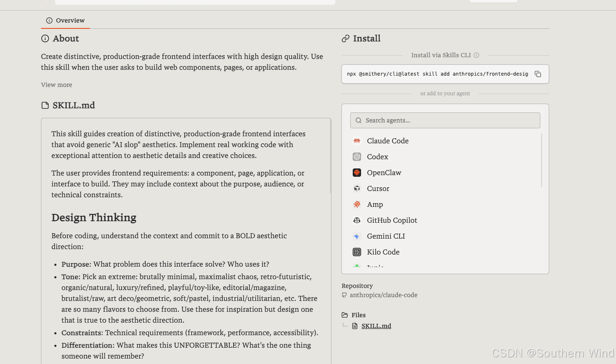Focus the Search agents field

445,120
